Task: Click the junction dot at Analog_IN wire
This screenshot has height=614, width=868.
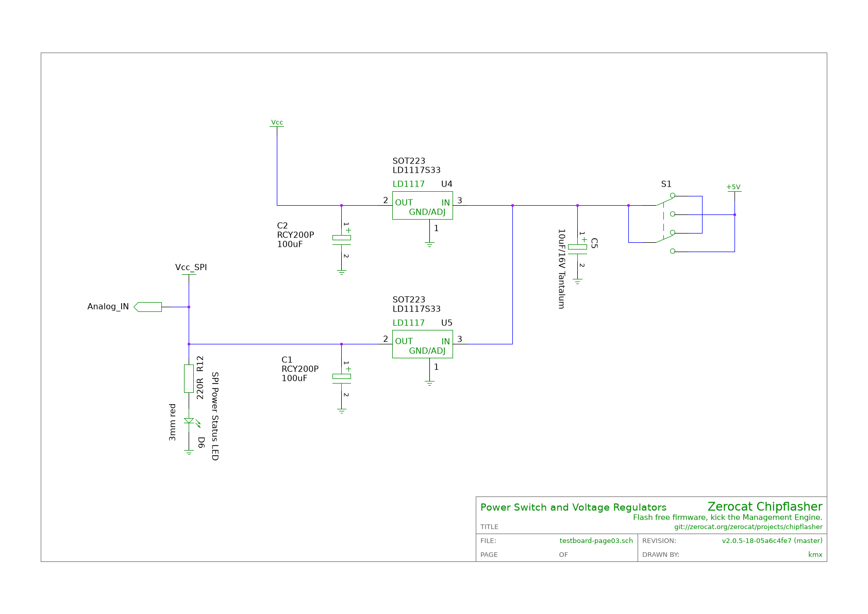Action: point(189,307)
